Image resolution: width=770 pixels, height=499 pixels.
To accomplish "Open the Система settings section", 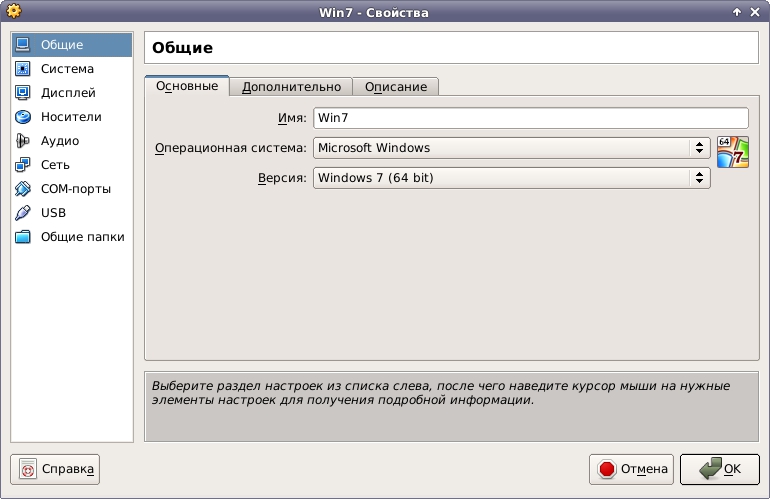I will tap(72, 69).
